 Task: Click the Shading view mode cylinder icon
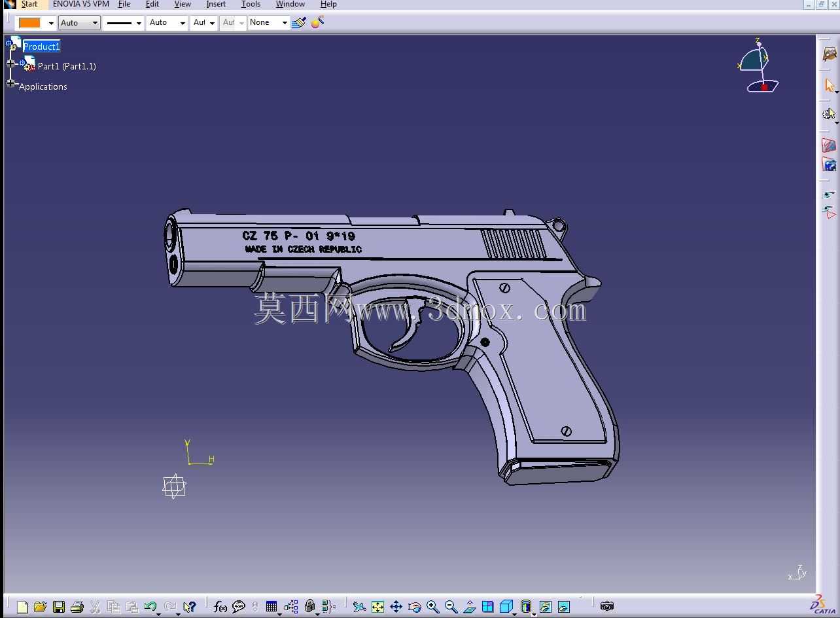coord(526,607)
